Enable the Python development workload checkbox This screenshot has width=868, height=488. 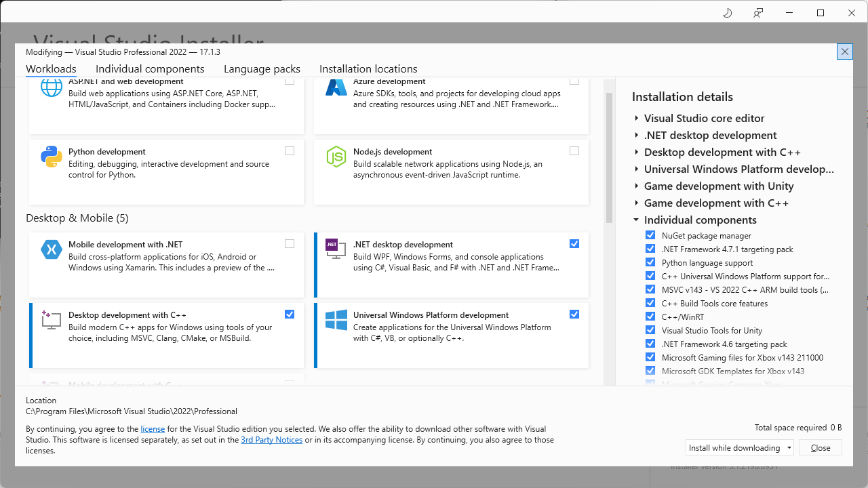click(290, 151)
